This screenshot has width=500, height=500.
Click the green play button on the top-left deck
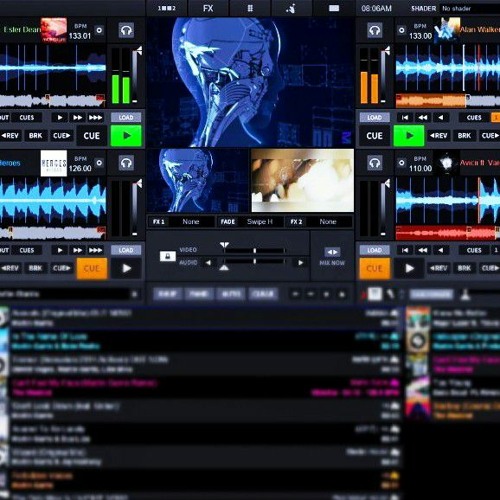click(126, 136)
